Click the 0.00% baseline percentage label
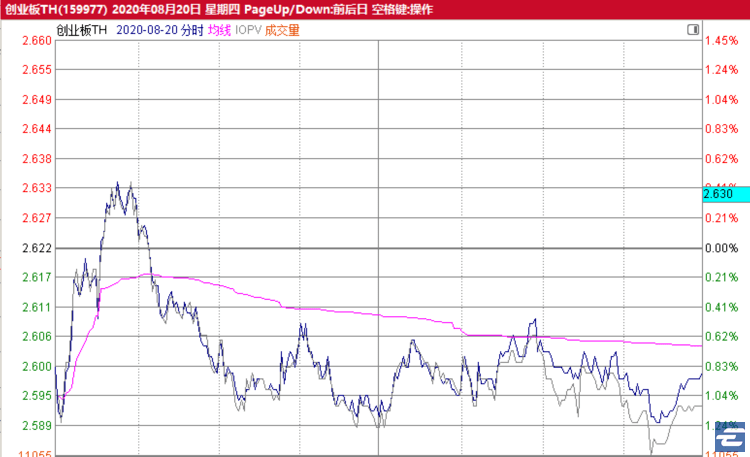 (x=721, y=248)
